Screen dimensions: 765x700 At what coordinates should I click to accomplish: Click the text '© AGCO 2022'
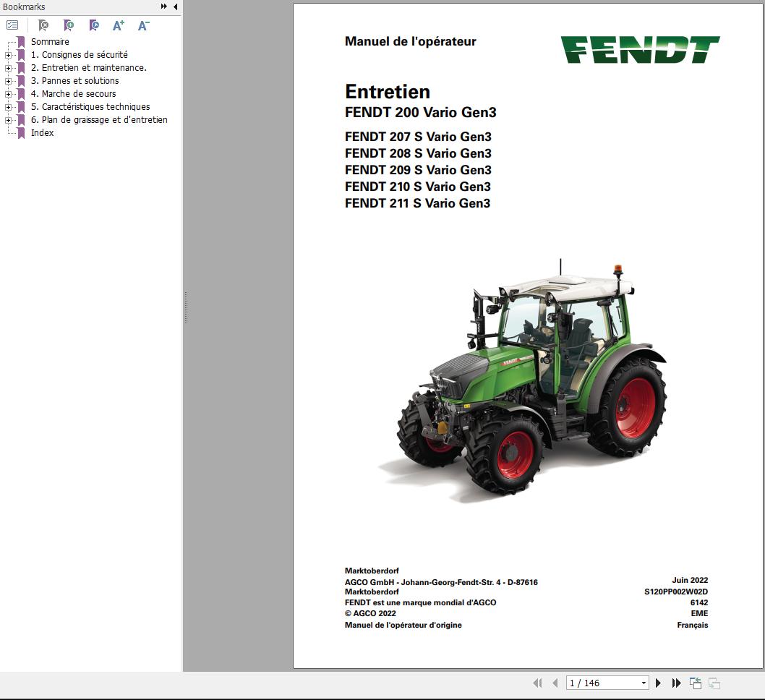370,614
